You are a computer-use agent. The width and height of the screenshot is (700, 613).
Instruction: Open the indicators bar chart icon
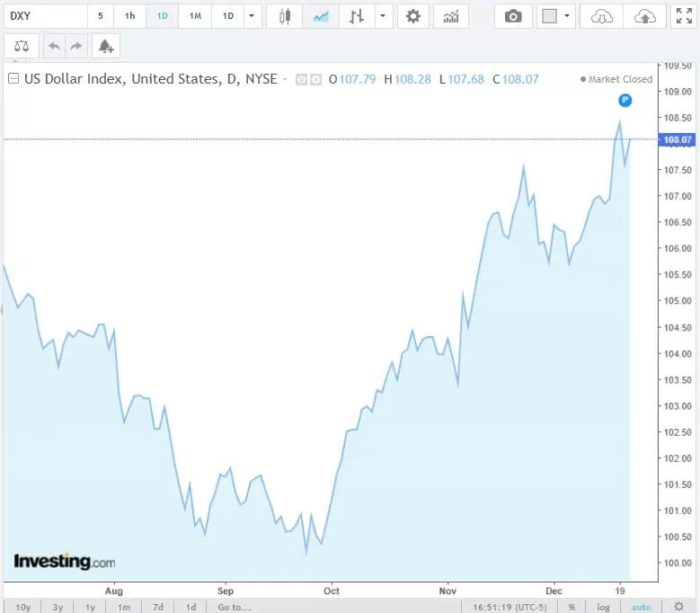450,16
